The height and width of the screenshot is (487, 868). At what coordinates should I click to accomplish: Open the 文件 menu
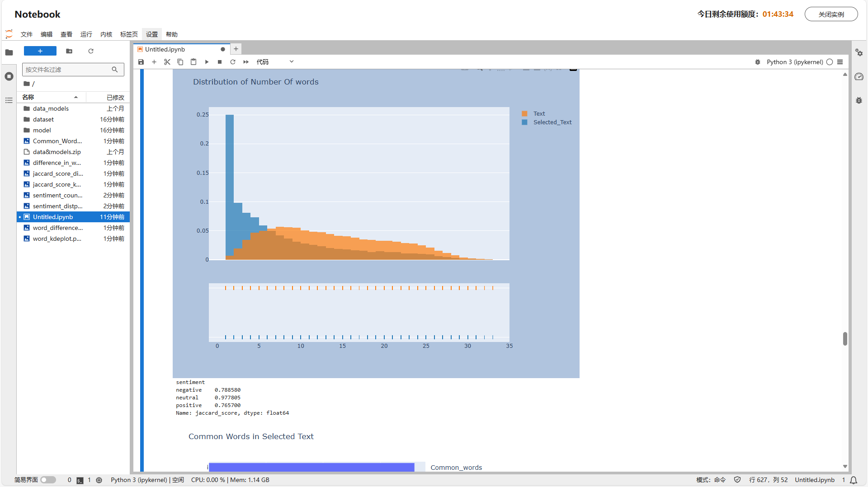point(27,34)
